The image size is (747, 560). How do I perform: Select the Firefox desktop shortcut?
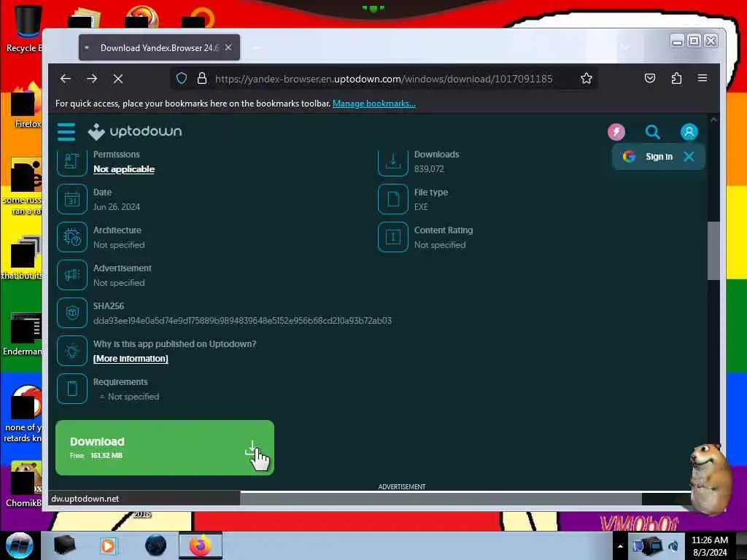tap(27, 106)
